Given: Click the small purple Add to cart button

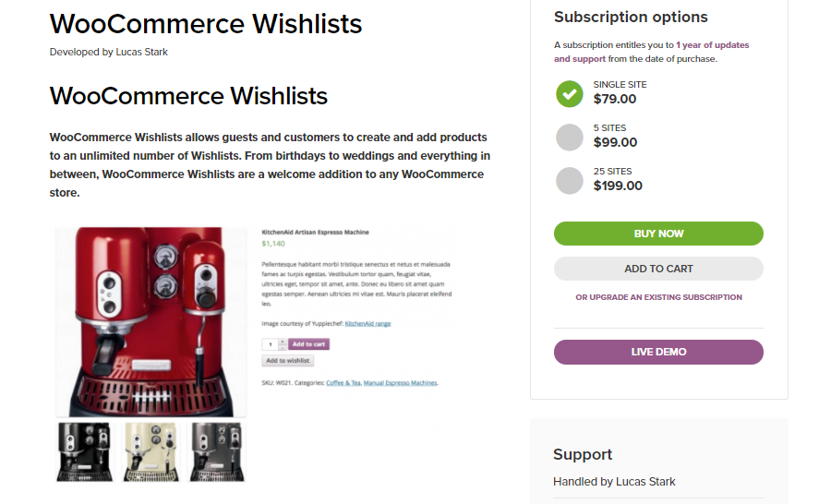Looking at the screenshot, I should (308, 344).
